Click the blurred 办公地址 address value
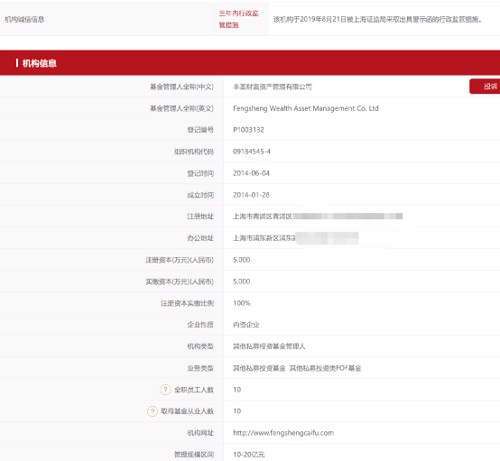The height and width of the screenshot is (461, 500). (x=296, y=238)
